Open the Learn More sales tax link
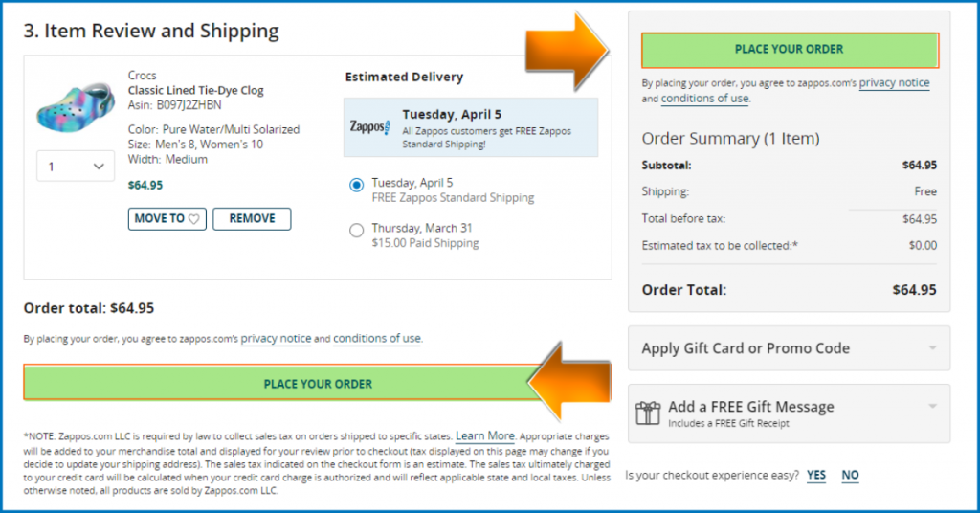This screenshot has height=513, width=980. [485, 435]
